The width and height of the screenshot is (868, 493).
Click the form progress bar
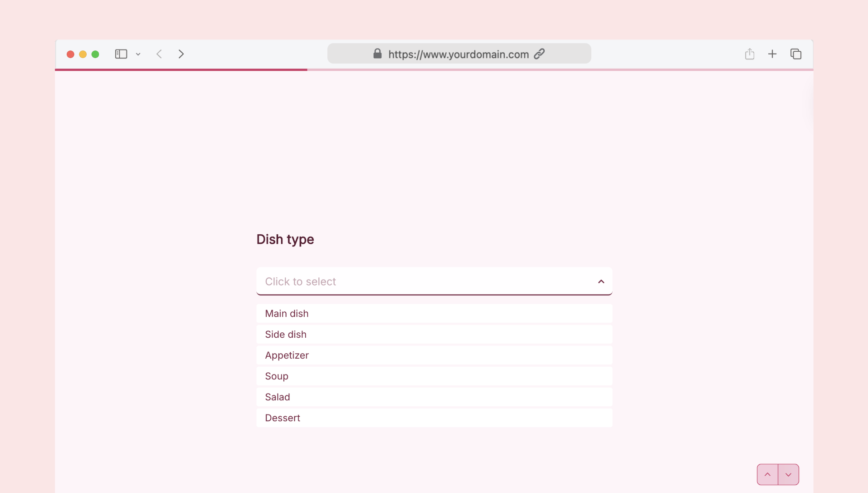click(434, 69)
